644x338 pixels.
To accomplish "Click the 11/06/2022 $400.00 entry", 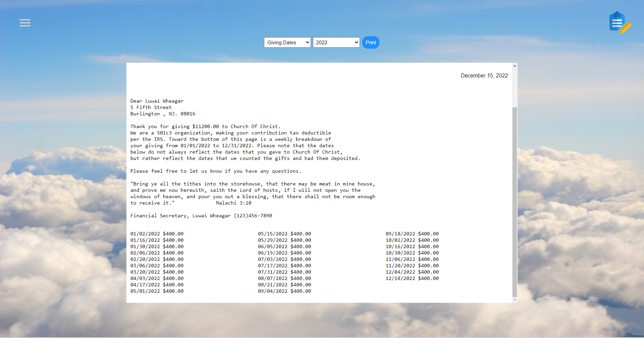I will 412,259.
